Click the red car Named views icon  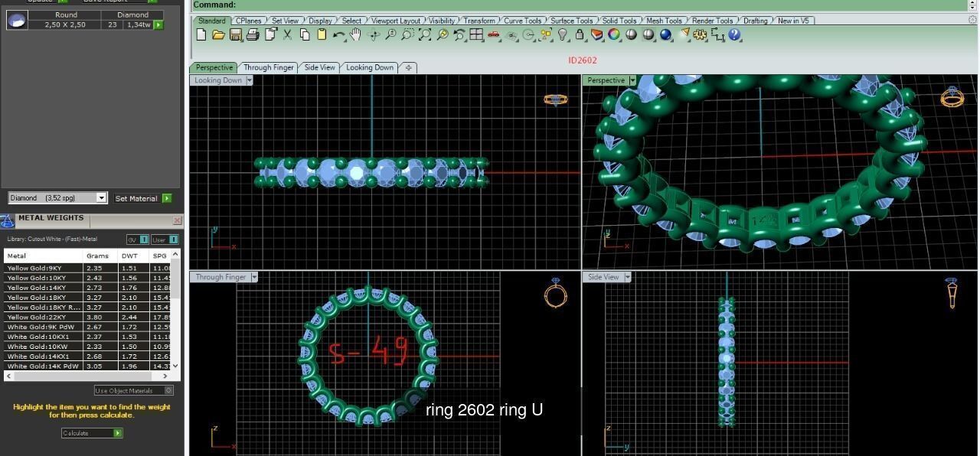coord(494,34)
